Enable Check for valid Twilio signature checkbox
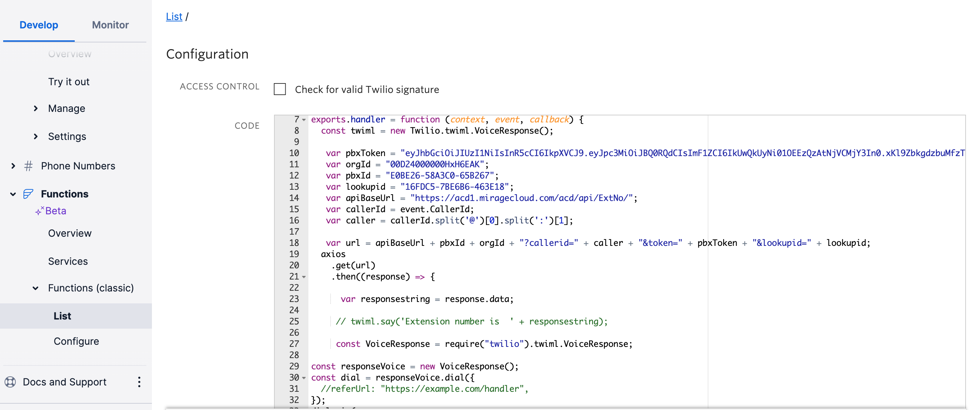This screenshot has width=980, height=410. (x=280, y=89)
